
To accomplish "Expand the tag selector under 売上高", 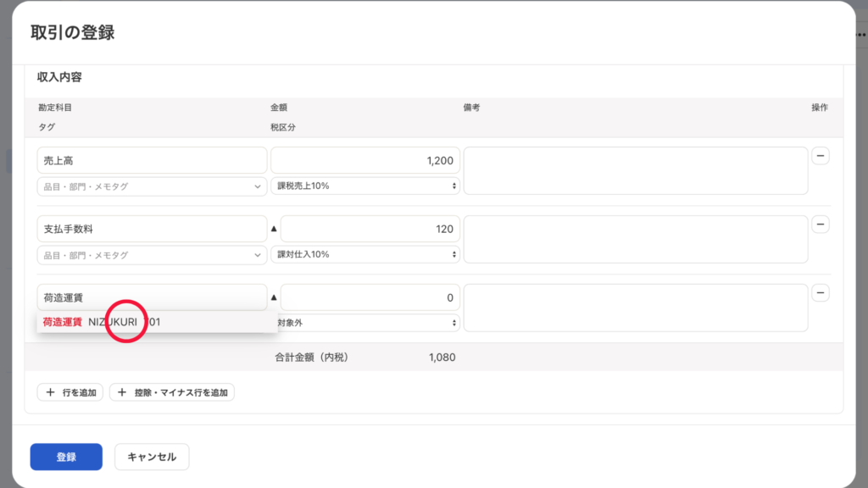I will click(152, 186).
